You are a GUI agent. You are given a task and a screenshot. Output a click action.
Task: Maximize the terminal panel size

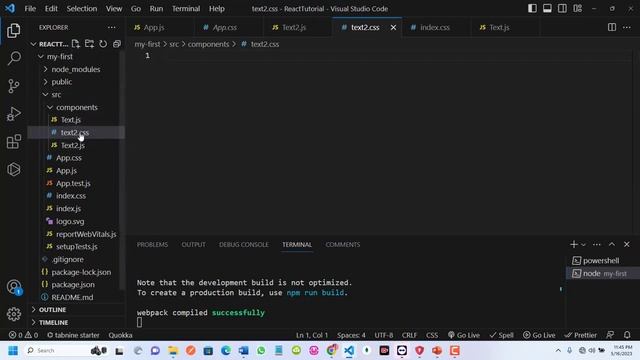pyautogui.click(x=612, y=244)
